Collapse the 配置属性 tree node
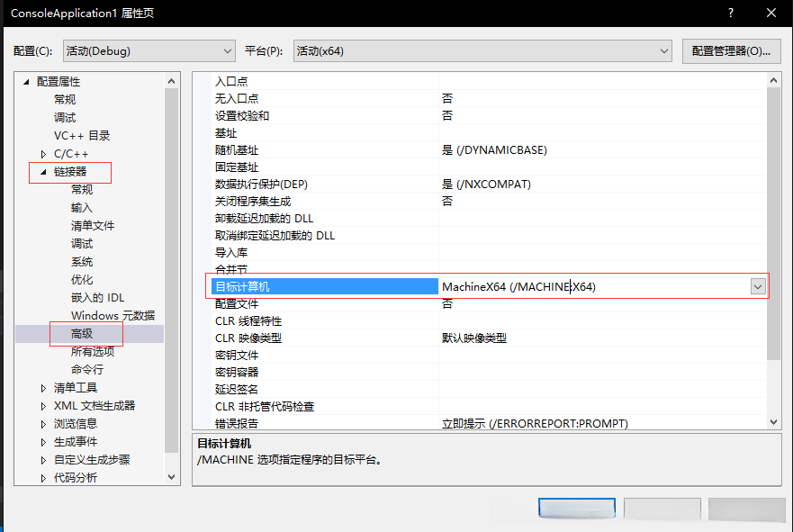The width and height of the screenshot is (793, 532). (26, 82)
